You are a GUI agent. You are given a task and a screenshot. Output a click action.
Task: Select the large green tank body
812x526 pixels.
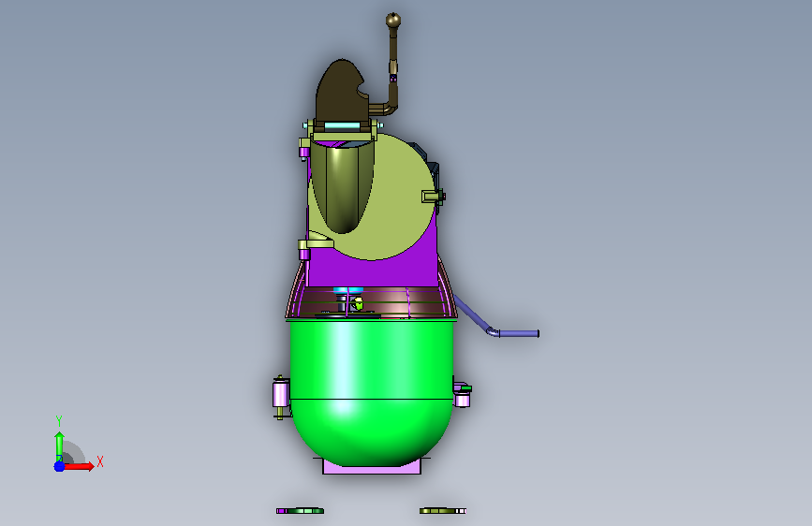[x=371, y=391]
